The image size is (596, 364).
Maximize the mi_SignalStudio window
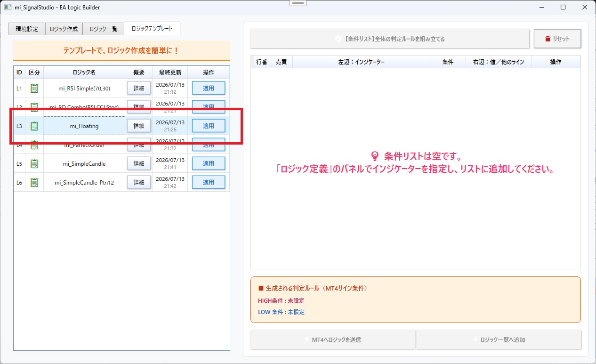563,7
